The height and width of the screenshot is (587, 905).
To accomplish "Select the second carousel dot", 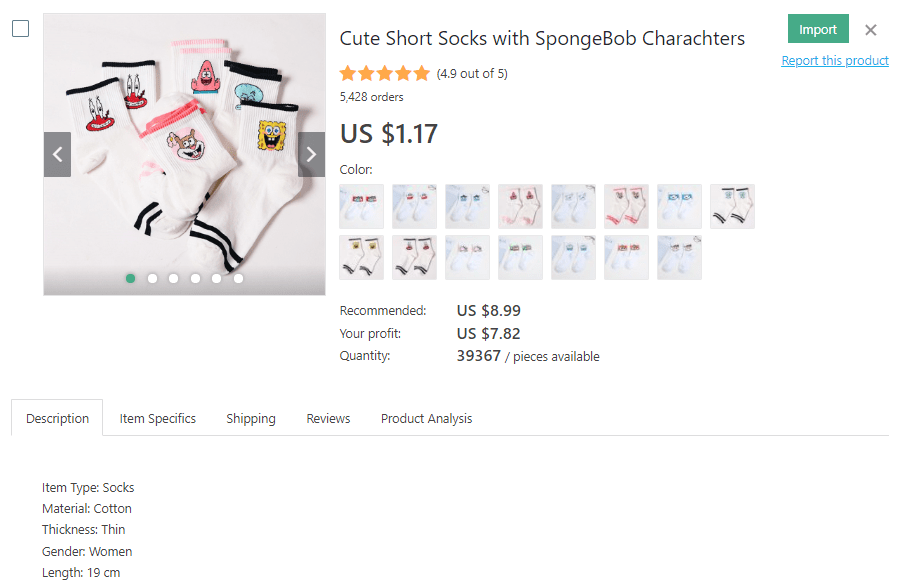I will pyautogui.click(x=152, y=279).
